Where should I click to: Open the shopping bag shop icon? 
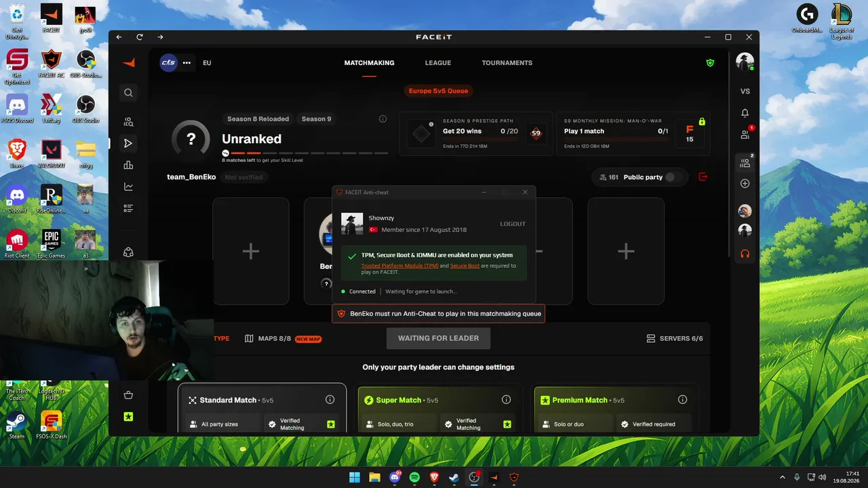click(x=128, y=395)
